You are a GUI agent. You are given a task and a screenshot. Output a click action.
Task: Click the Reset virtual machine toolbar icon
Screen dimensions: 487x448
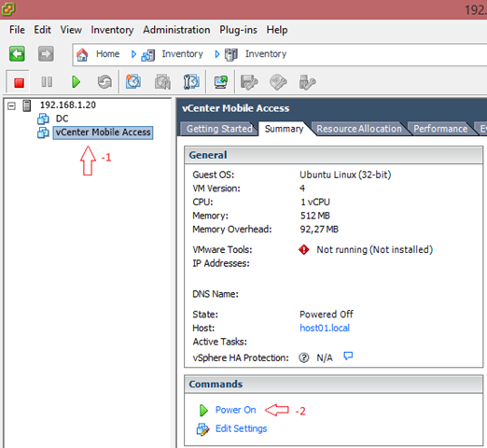pos(104,82)
